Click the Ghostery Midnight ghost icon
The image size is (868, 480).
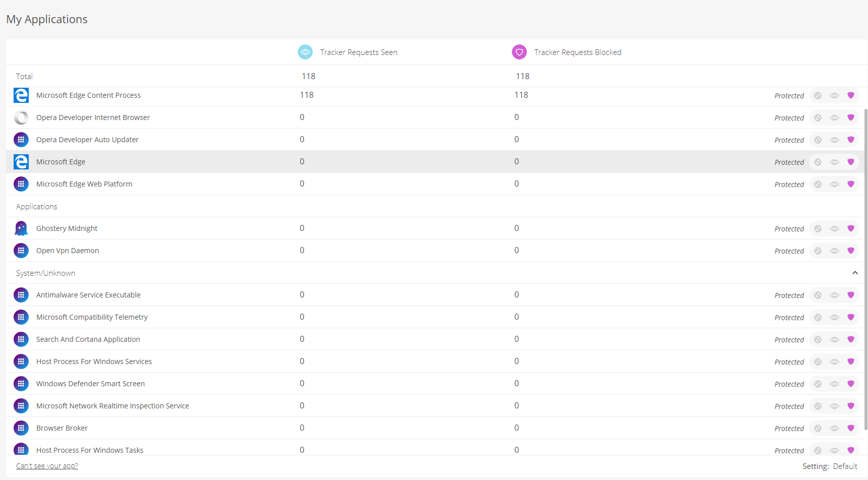(x=21, y=228)
